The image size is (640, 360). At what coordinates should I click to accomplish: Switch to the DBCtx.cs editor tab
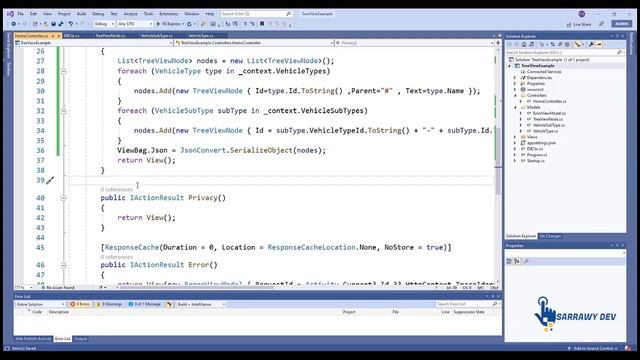pyautogui.click(x=71, y=36)
